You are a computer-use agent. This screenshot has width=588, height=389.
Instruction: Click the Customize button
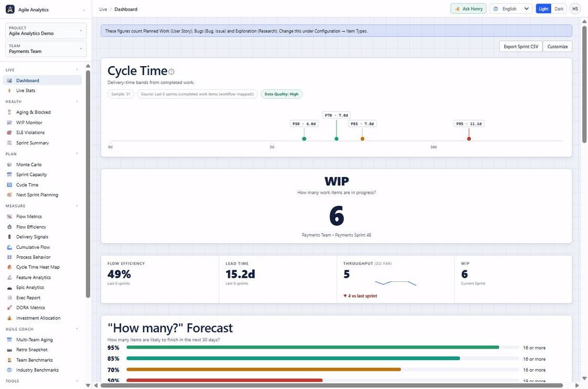pos(557,47)
